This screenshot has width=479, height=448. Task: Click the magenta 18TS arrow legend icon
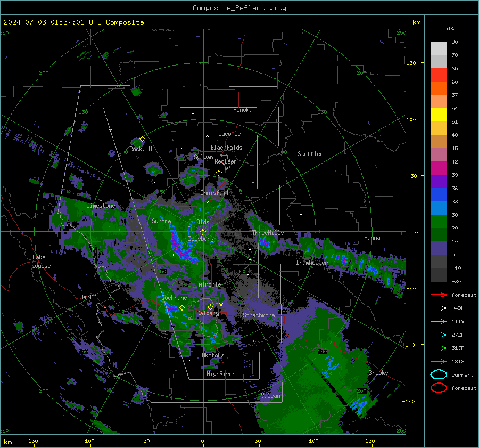coord(439,362)
